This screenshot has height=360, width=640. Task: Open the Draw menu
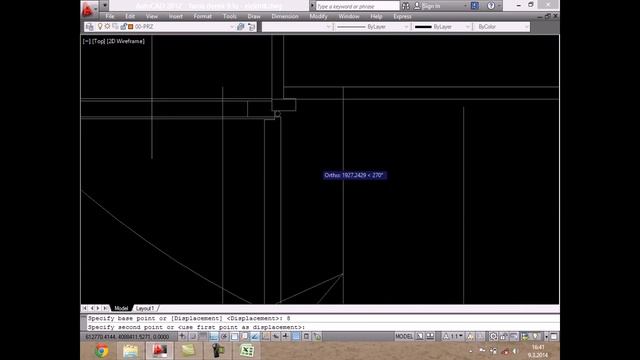[254, 16]
